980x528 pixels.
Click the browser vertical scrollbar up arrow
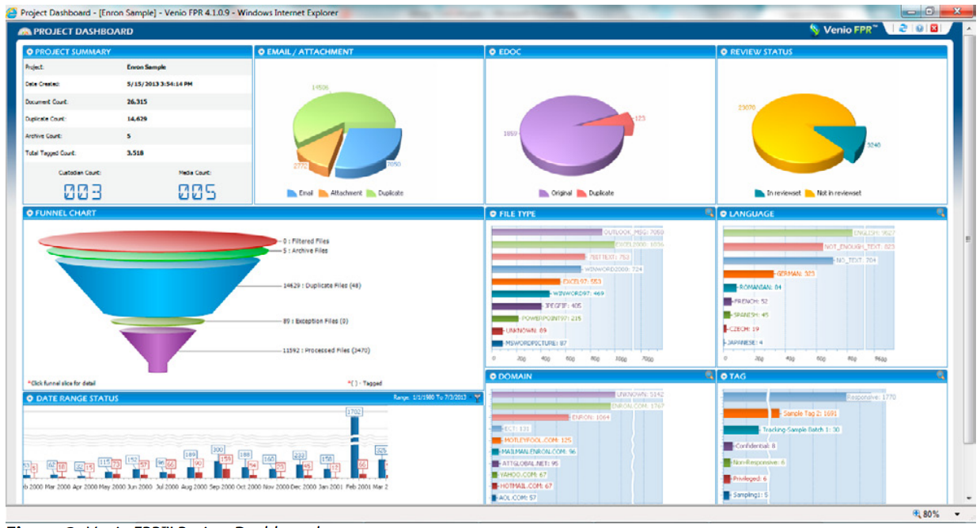point(969,28)
